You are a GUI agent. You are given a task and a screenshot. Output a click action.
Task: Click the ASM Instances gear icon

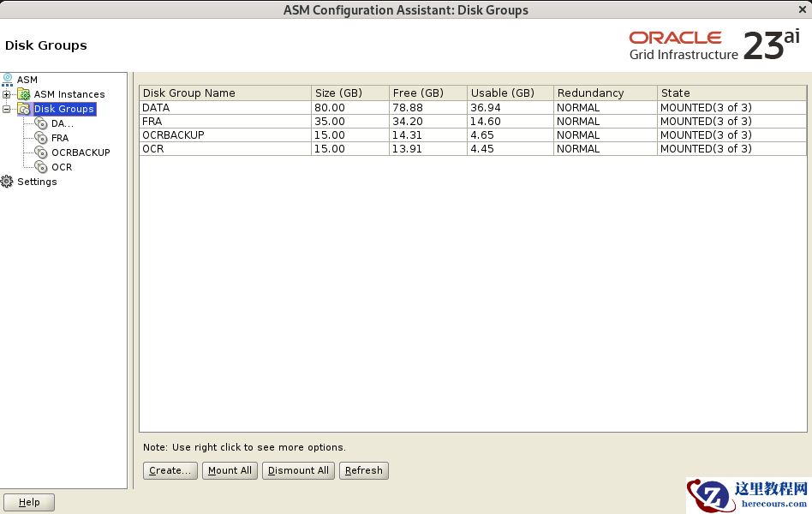(x=24, y=94)
